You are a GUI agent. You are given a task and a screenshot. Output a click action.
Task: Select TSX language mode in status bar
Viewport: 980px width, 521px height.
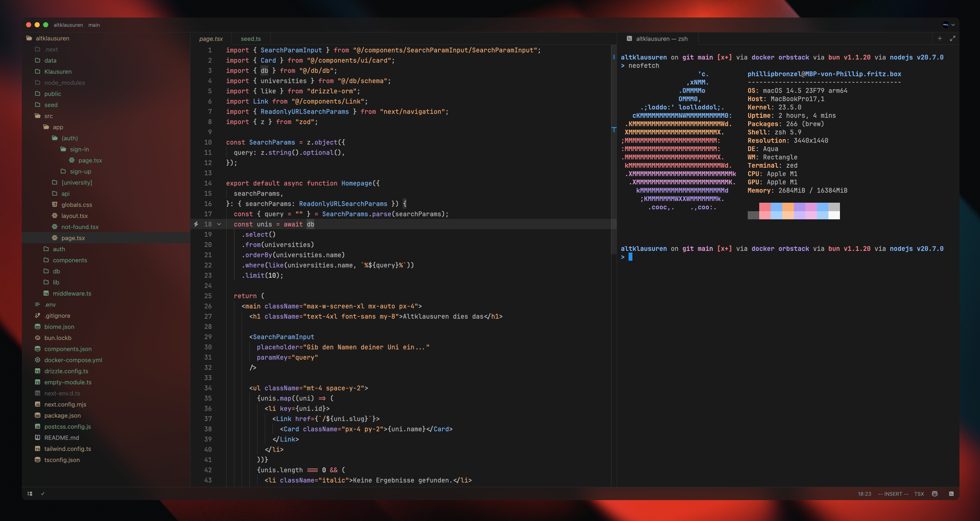pyautogui.click(x=919, y=494)
